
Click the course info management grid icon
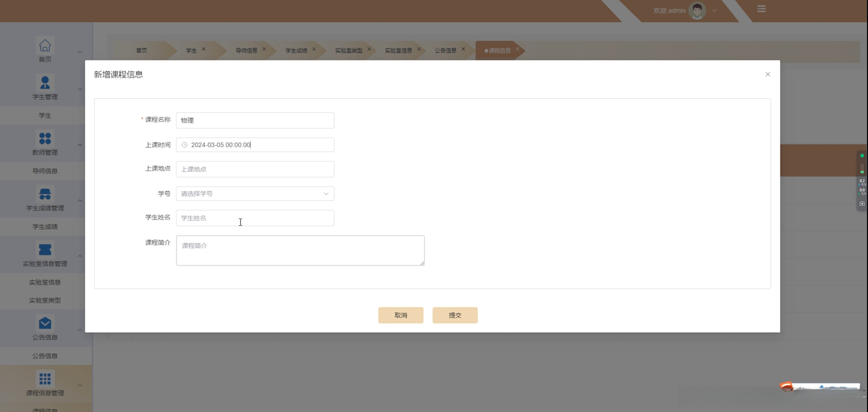(x=45, y=379)
